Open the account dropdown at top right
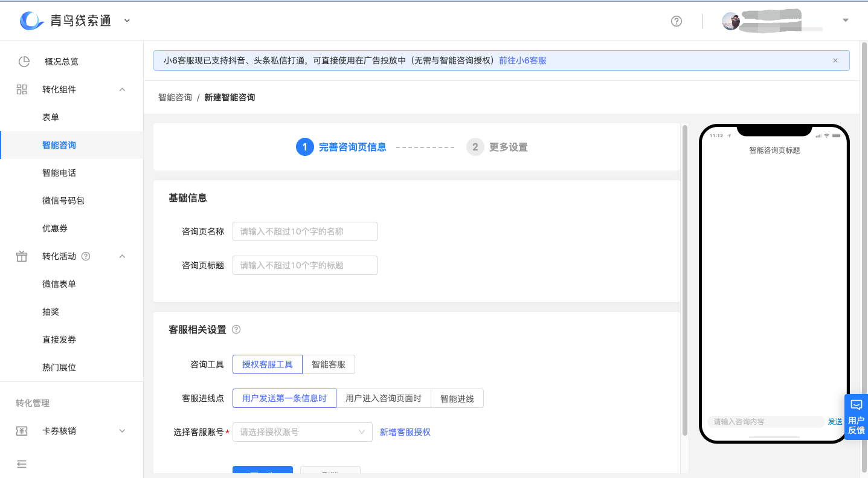Image resolution: width=868 pixels, height=478 pixels. pyautogui.click(x=844, y=20)
